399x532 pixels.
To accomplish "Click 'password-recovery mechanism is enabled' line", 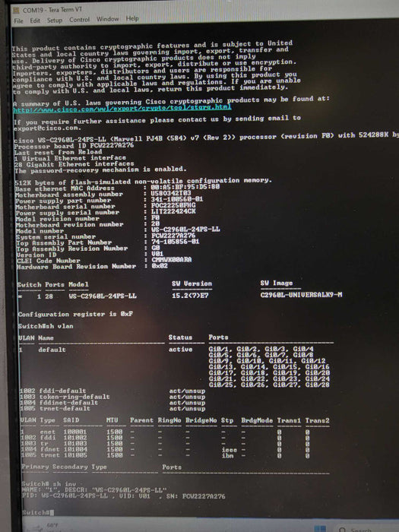I will pyautogui.click(x=100, y=169).
